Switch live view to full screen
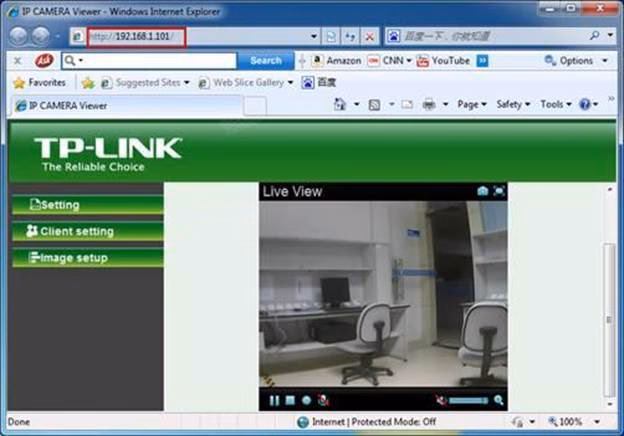624x436 pixels. [x=499, y=191]
